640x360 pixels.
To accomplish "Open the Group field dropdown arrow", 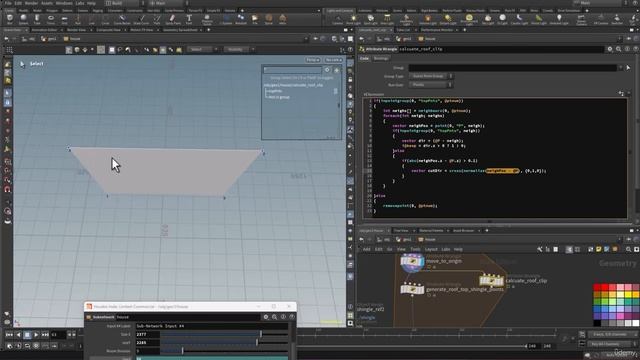I will tap(620, 68).
